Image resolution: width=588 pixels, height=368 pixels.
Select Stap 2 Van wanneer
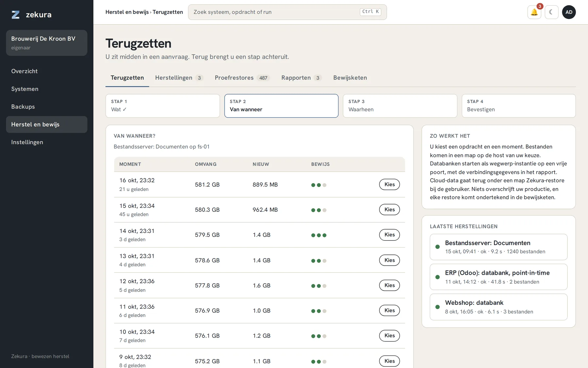point(281,106)
